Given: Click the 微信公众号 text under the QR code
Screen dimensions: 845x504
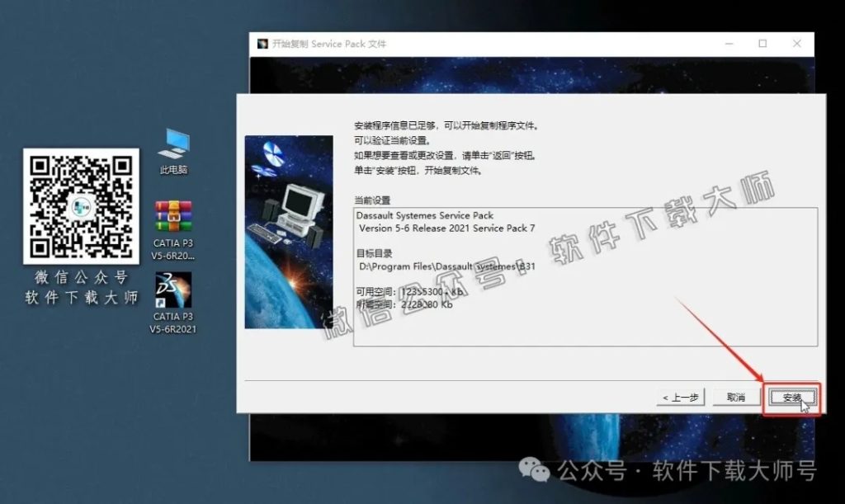Looking at the screenshot, I should [x=80, y=276].
